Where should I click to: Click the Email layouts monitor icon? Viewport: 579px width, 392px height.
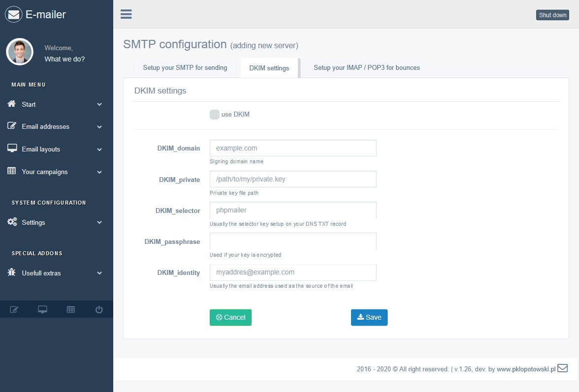[x=12, y=148]
